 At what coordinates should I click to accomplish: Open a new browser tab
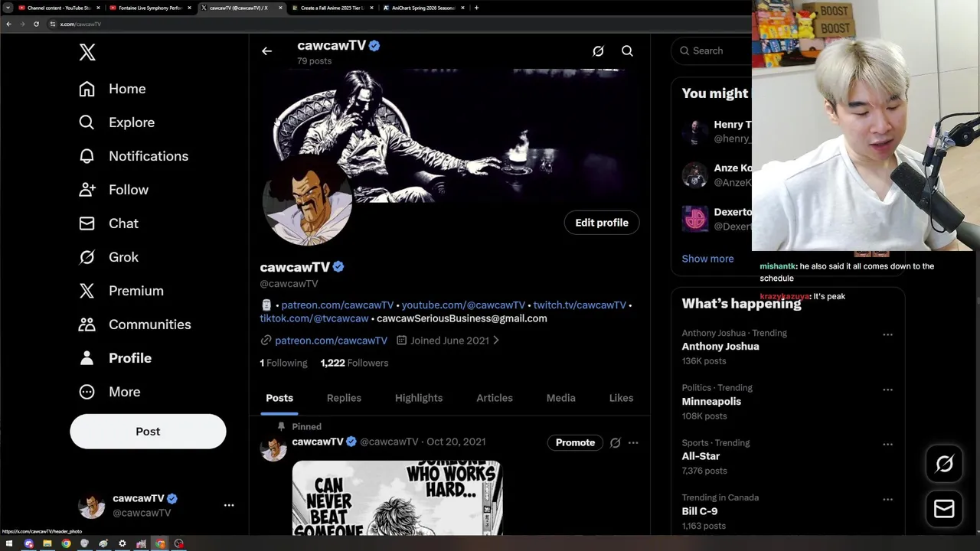point(476,8)
